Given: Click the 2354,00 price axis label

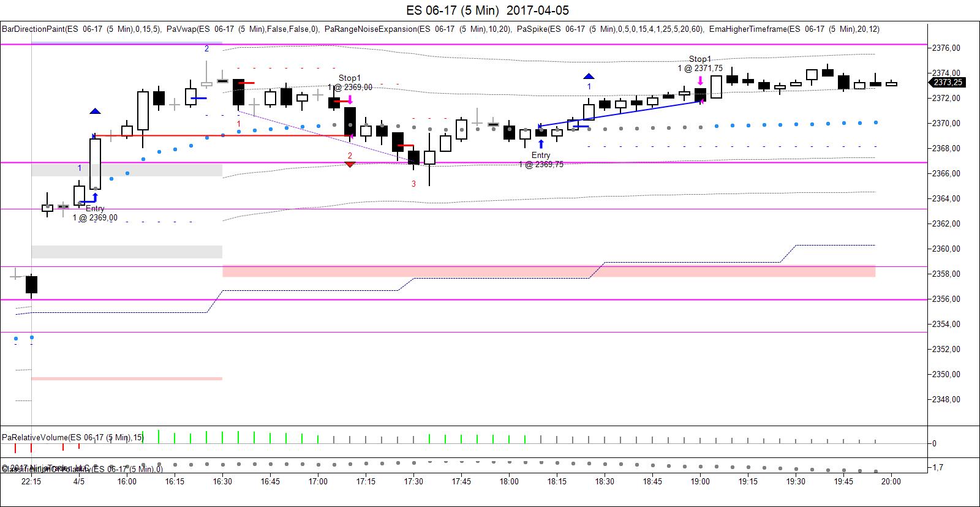Looking at the screenshot, I should click(x=948, y=324).
